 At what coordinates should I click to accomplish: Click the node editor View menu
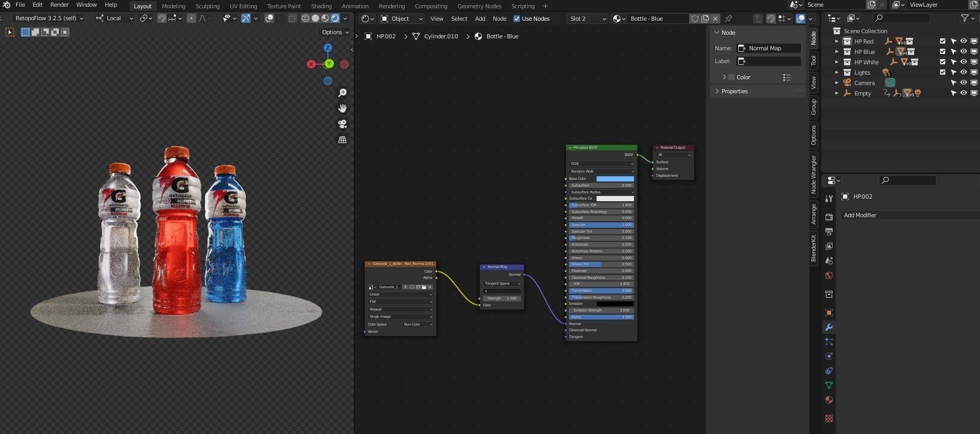click(x=437, y=19)
